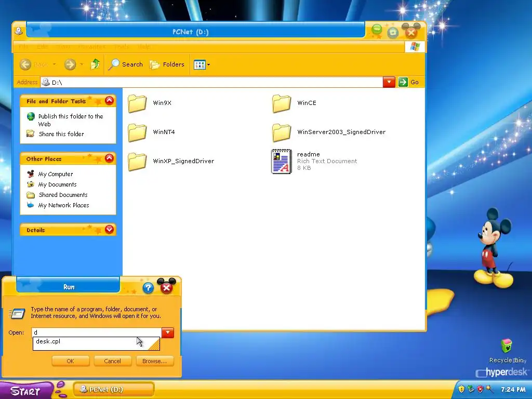Open Search from the Explorer toolbar
532x399 pixels.
pyautogui.click(x=125, y=64)
